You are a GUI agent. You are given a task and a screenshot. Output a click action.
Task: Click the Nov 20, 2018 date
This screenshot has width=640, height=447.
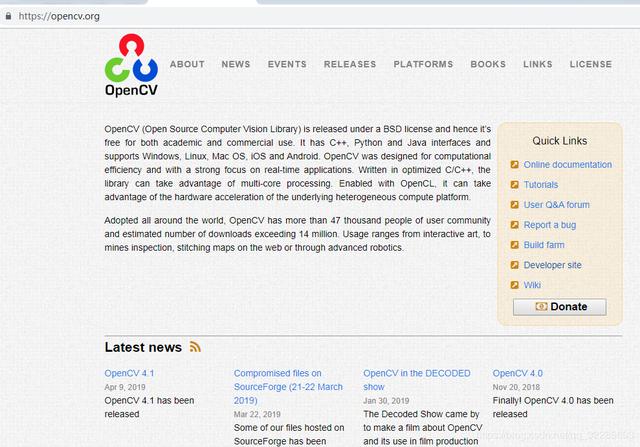[516, 387]
